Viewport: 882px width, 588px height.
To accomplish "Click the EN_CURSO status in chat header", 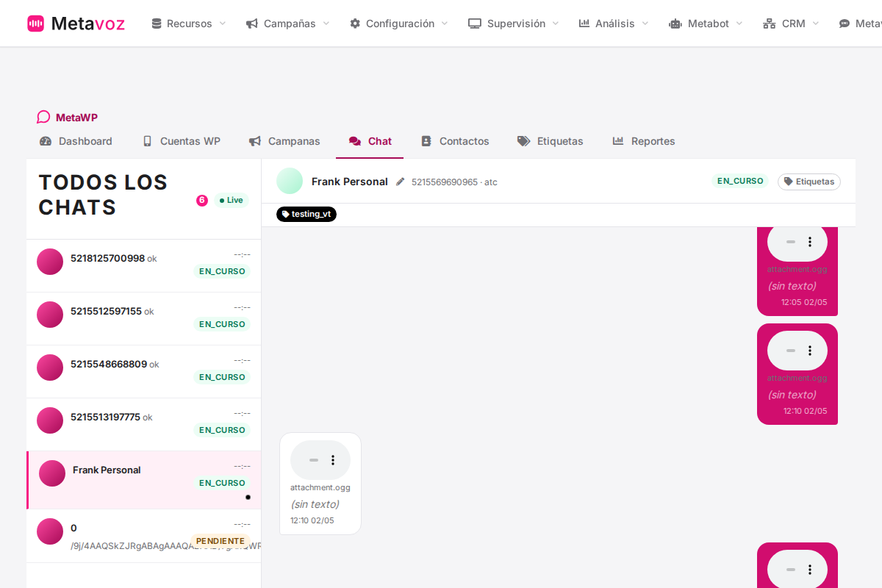I will tap(740, 181).
